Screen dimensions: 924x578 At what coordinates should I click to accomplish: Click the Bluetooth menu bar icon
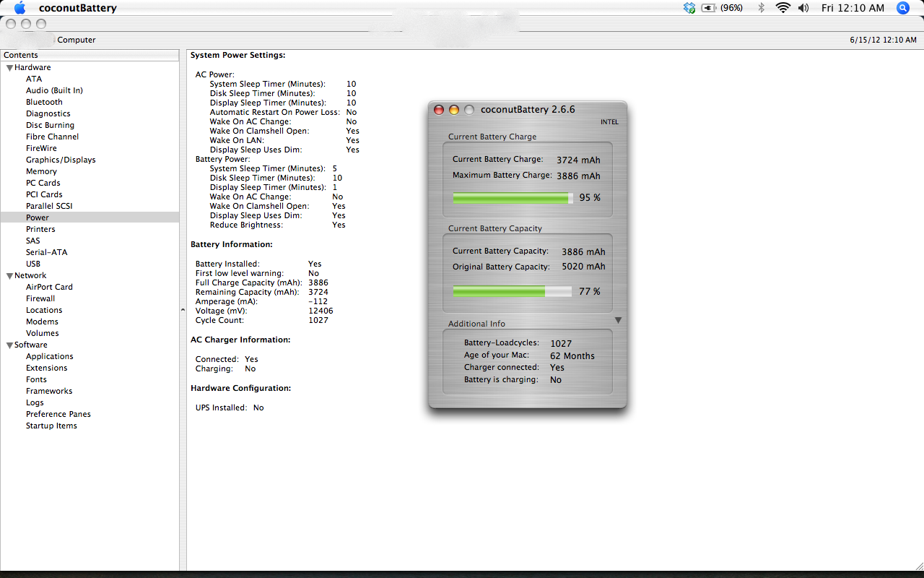click(x=761, y=8)
